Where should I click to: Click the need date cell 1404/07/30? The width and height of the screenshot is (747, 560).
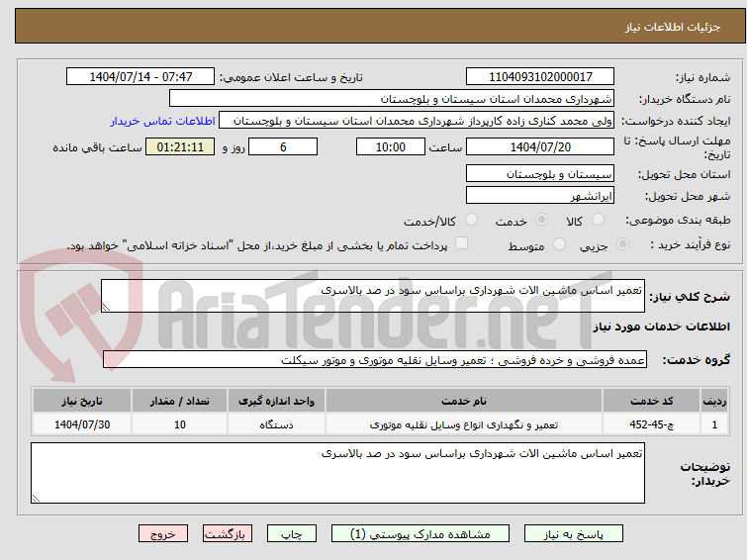pos(82,424)
